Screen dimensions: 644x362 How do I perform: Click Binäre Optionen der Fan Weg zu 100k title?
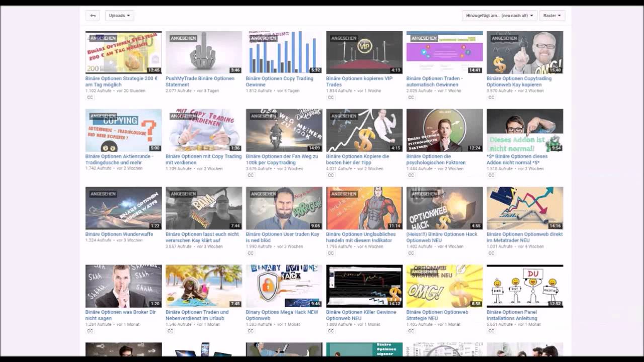[282, 159]
